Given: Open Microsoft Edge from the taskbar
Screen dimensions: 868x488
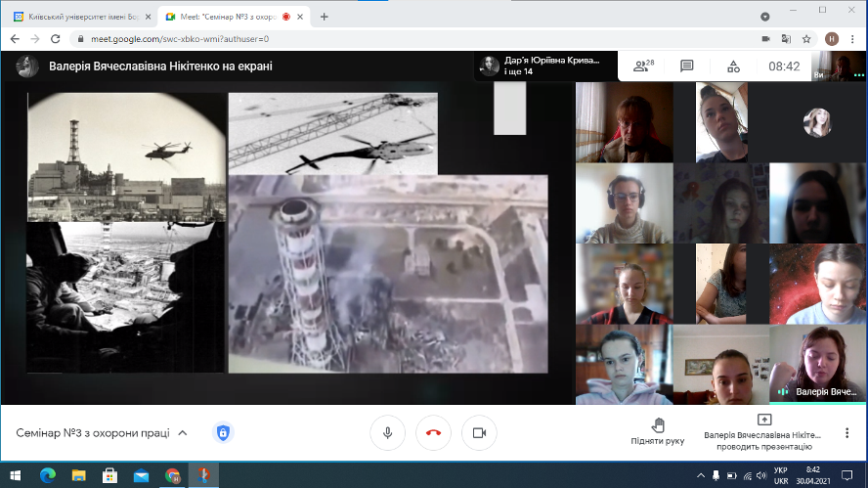Looking at the screenshot, I should coord(47,475).
